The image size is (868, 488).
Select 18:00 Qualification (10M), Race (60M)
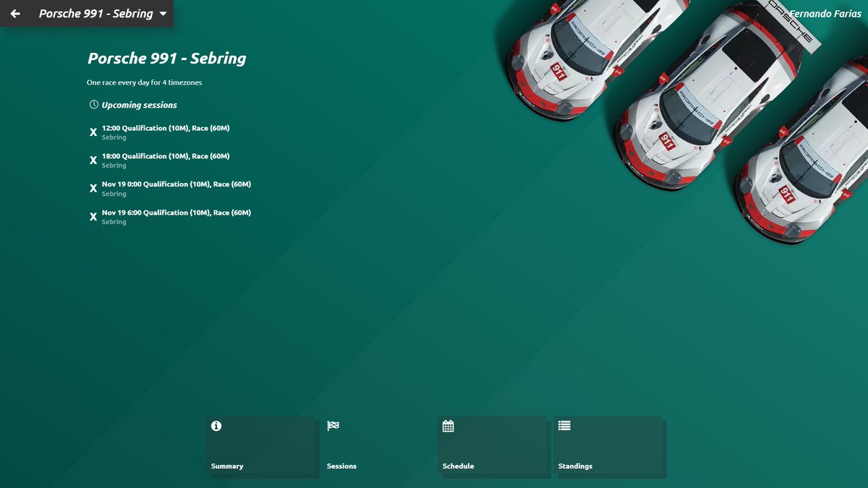166,156
